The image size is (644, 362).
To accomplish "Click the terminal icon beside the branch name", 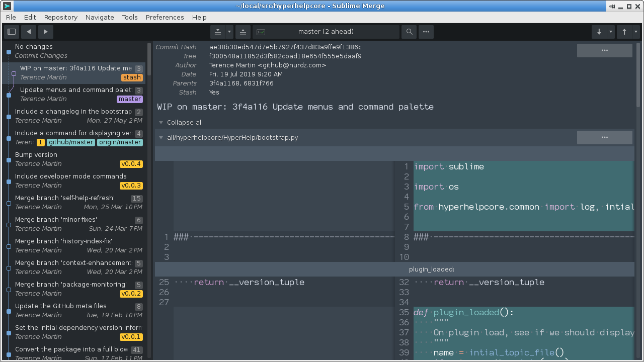I will tap(261, 32).
